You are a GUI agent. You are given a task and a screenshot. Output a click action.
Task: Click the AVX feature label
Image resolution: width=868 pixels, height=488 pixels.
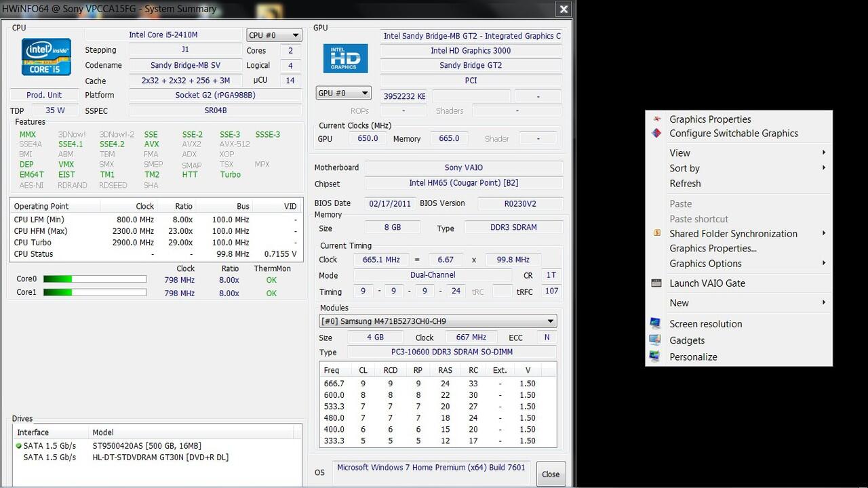[x=152, y=144]
